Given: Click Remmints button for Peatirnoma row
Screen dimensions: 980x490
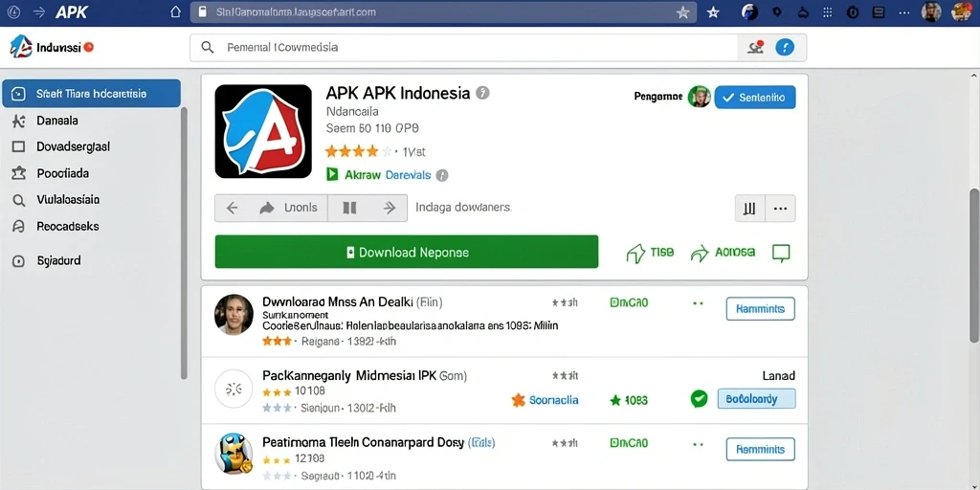Looking at the screenshot, I should pos(760,450).
